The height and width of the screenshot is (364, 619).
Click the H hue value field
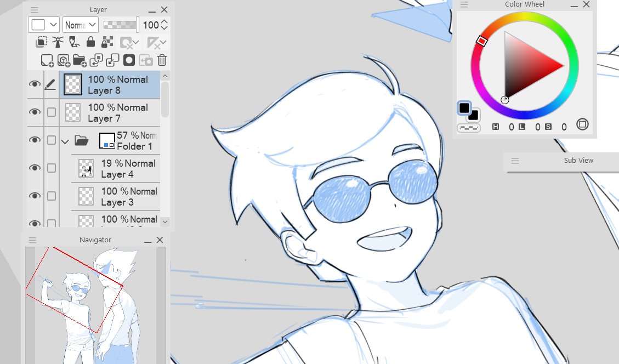[x=511, y=127]
